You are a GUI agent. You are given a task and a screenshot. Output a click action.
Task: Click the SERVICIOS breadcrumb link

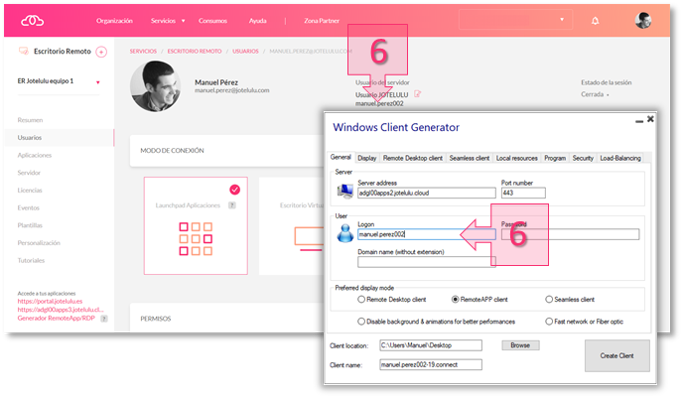pyautogui.click(x=143, y=51)
